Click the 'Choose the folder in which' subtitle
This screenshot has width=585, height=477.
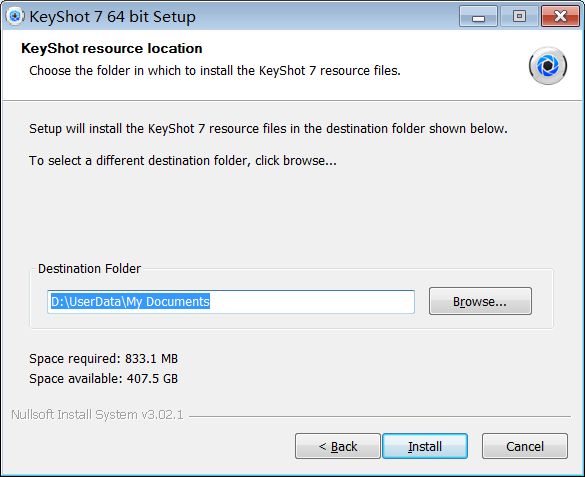(x=215, y=70)
